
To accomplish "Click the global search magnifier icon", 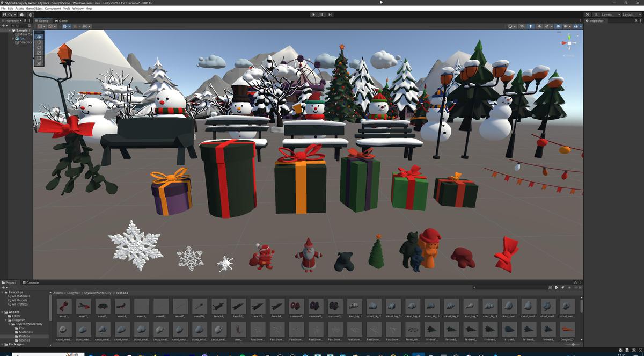I will [x=596, y=14].
